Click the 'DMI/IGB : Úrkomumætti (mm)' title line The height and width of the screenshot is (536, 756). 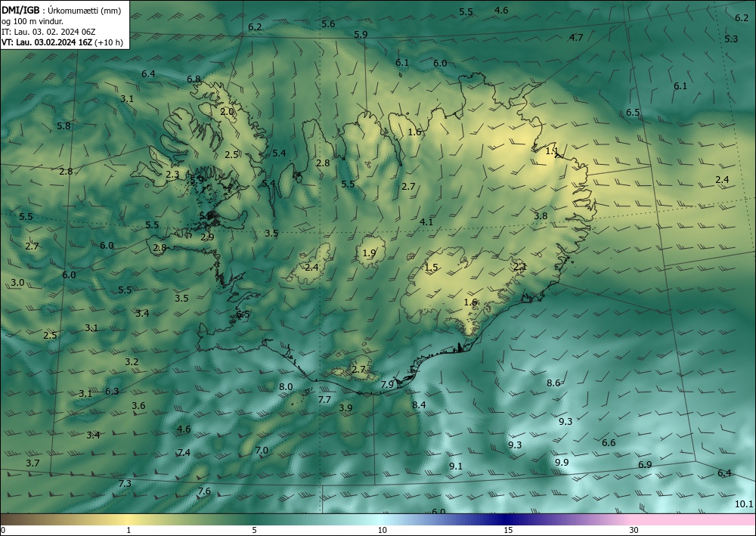[x=61, y=10]
